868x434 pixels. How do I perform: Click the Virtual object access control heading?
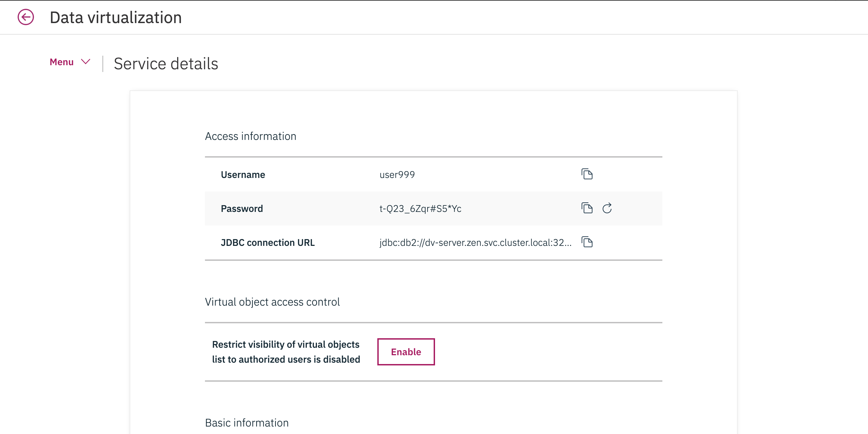(x=272, y=302)
